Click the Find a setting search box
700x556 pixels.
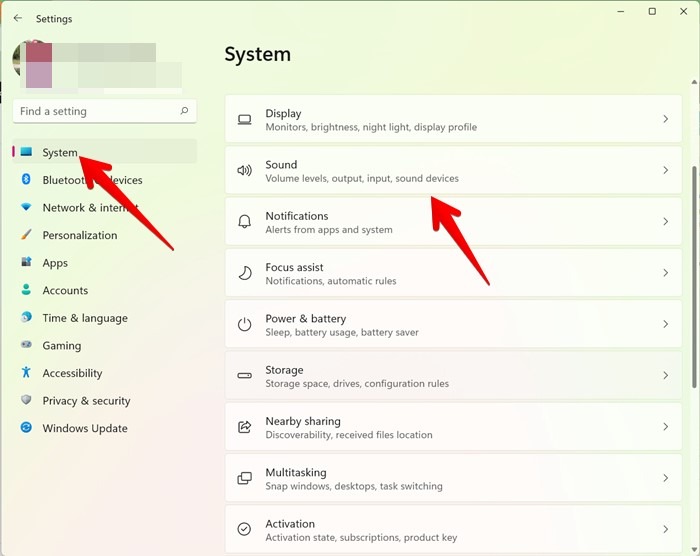coord(104,111)
